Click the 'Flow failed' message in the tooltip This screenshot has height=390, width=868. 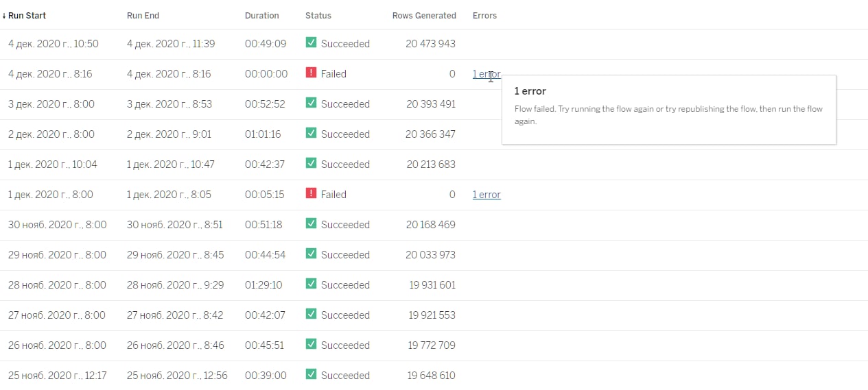pos(668,114)
